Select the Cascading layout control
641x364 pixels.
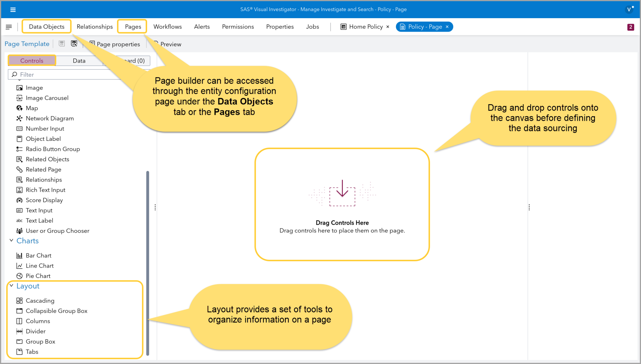pos(40,300)
